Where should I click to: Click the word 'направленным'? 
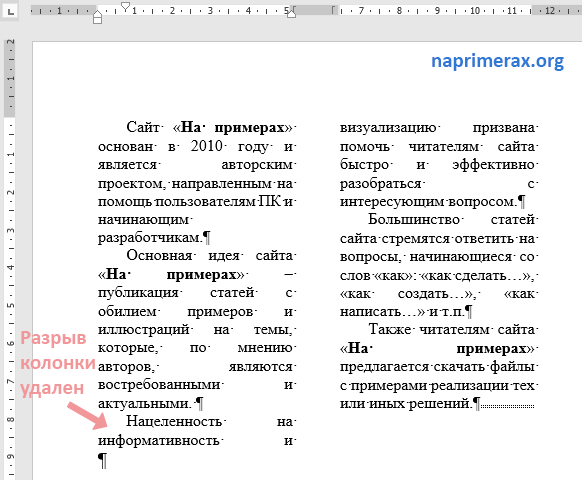222,184
